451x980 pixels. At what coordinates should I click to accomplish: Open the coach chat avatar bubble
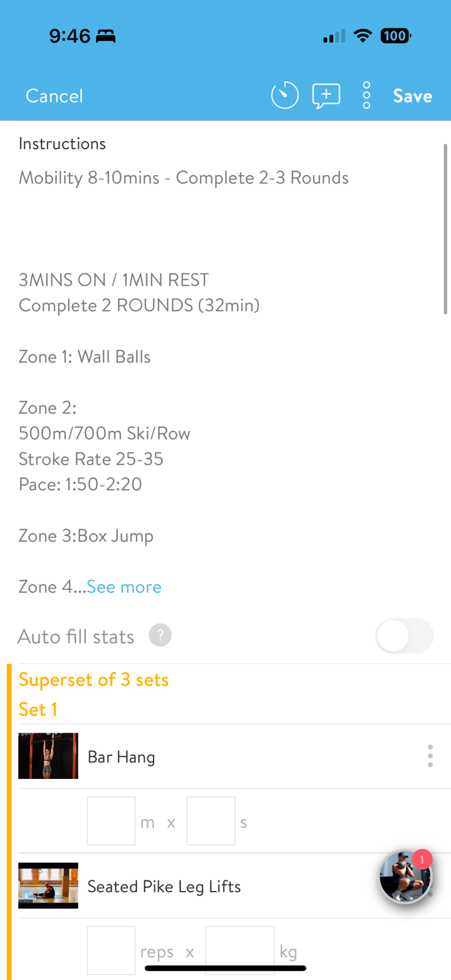[x=405, y=877]
